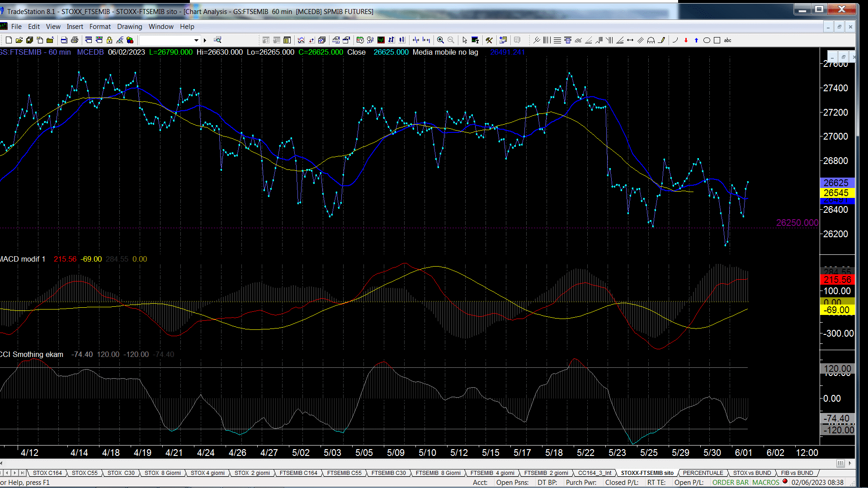This screenshot has height=488, width=868.
Task: Click MACROS in status bar
Action: tap(766, 483)
